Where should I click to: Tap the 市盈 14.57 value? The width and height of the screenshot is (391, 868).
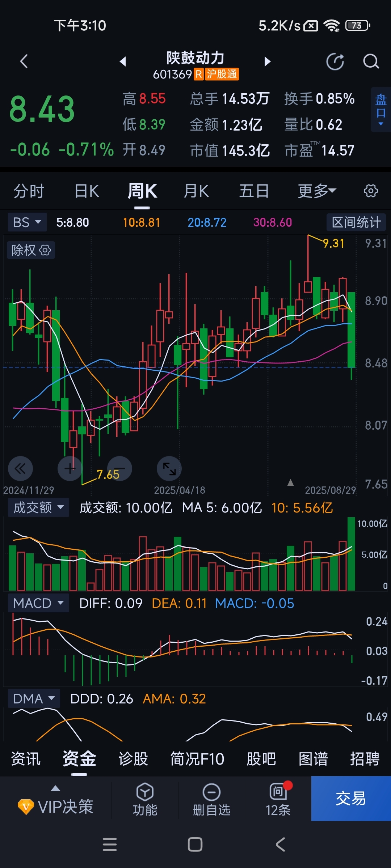tap(319, 150)
